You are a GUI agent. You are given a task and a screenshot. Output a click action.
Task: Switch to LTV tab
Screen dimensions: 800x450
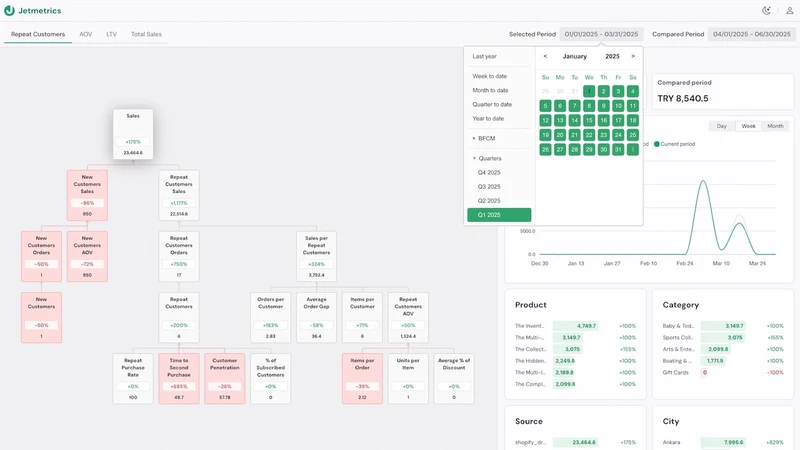[111, 34]
